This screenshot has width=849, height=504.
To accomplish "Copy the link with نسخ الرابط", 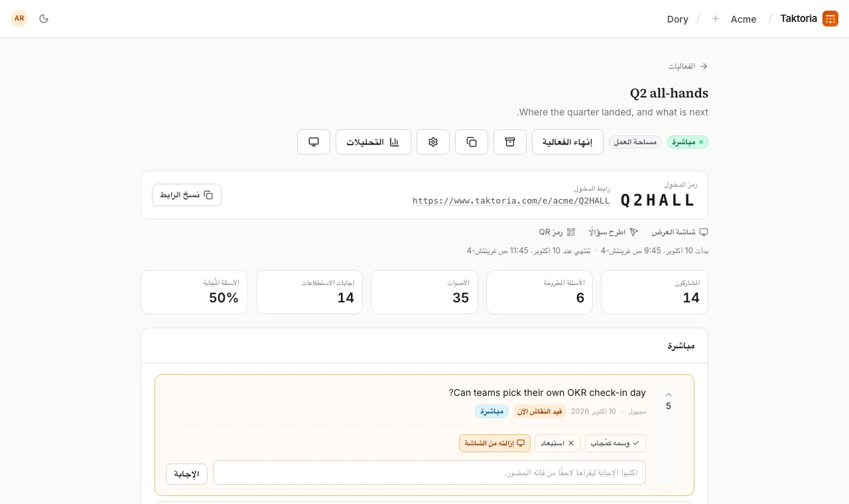I will click(x=186, y=195).
